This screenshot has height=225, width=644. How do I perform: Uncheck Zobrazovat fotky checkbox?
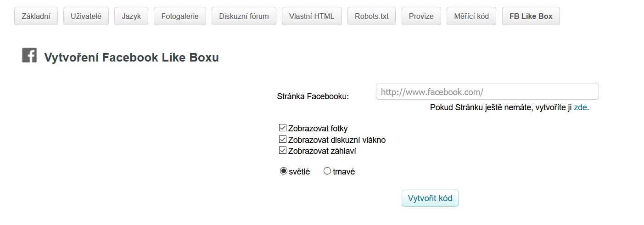pos(283,128)
